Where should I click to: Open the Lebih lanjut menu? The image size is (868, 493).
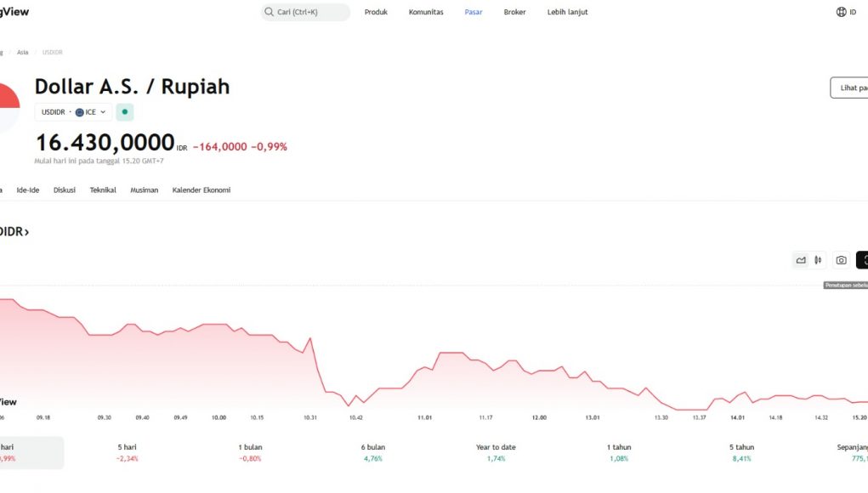pyautogui.click(x=567, y=12)
